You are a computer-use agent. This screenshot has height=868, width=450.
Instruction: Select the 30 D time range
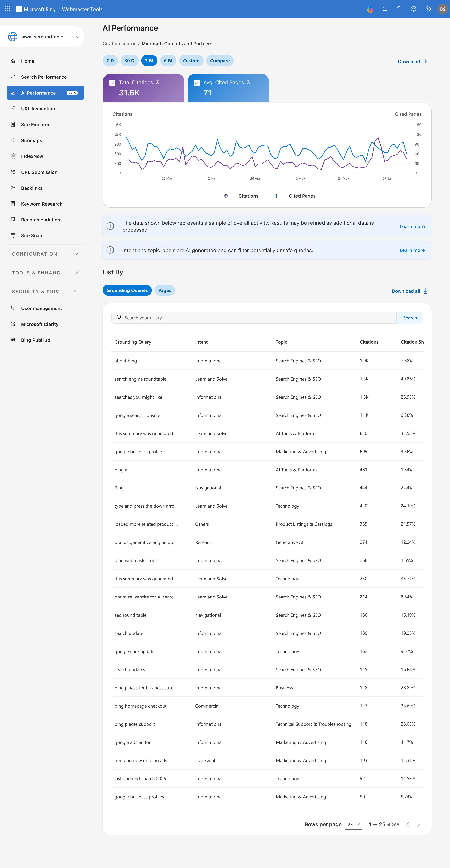coord(129,61)
